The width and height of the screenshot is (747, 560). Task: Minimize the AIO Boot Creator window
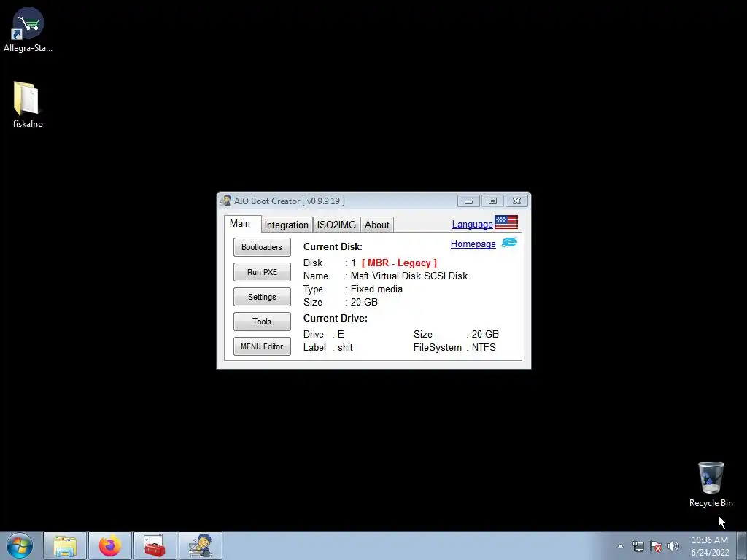click(468, 201)
